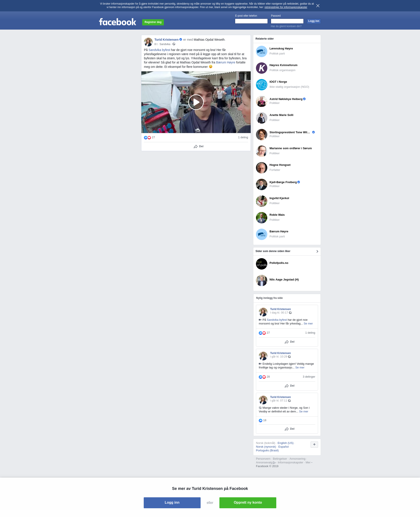This screenshot has height=517, width=420.
Task: Click the 3 delinger count
Action: (x=309, y=377)
